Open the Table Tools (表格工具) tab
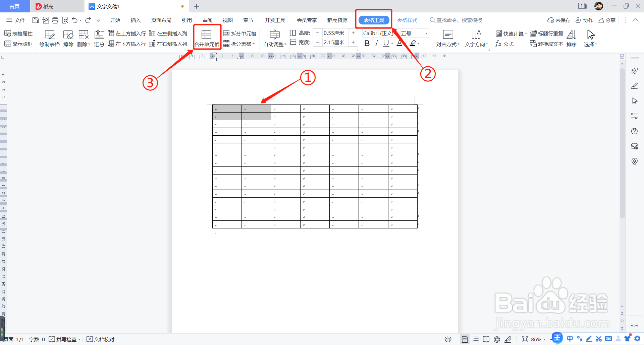Screen dimensions: 644x345 (x=374, y=20)
